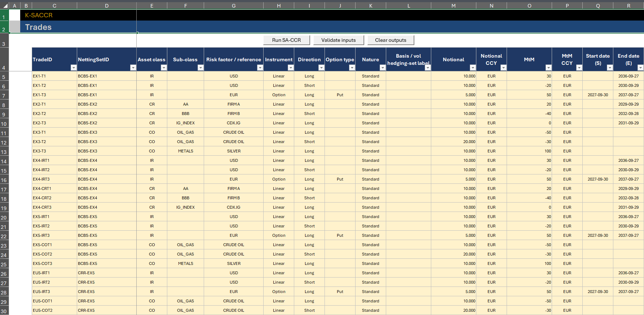Image resolution: width=644 pixels, height=315 pixels.
Task: Select the EU5-COT2 trade ID cell
Action: (54, 310)
